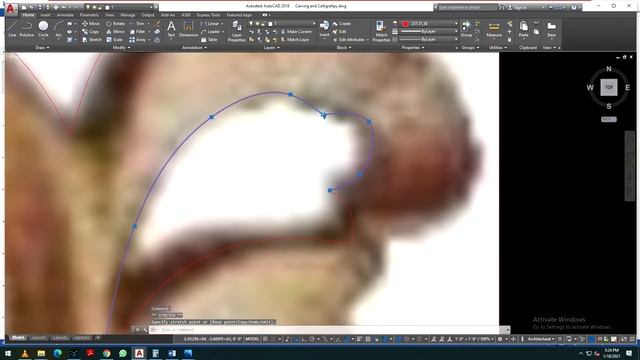Image resolution: width=640 pixels, height=360 pixels.
Task: Click the TOP face of the ViewCube
Action: pos(609,87)
